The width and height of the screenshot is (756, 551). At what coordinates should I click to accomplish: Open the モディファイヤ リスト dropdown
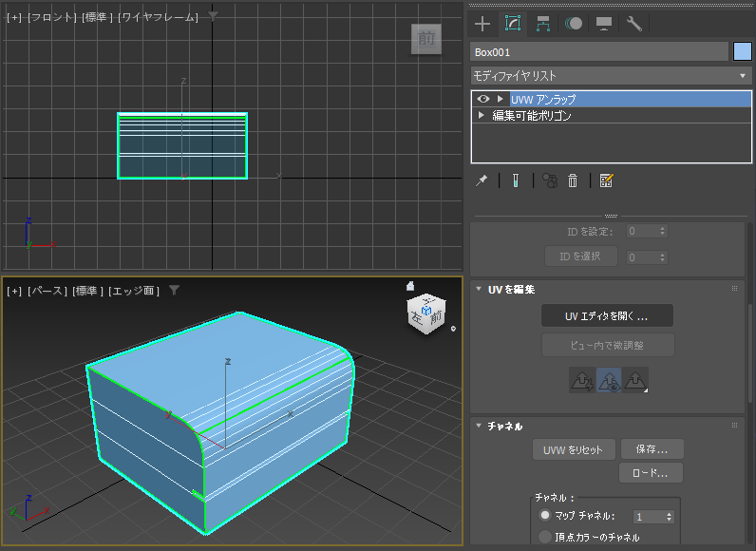tap(611, 76)
